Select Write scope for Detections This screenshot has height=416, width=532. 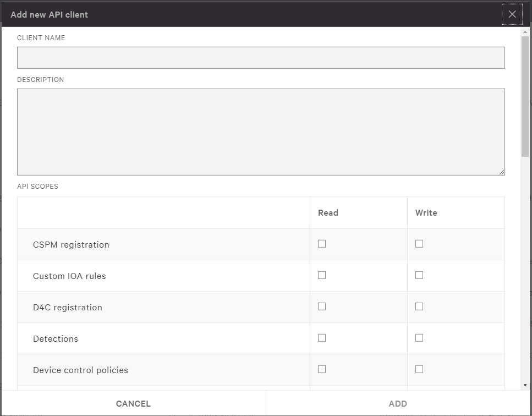(419, 338)
